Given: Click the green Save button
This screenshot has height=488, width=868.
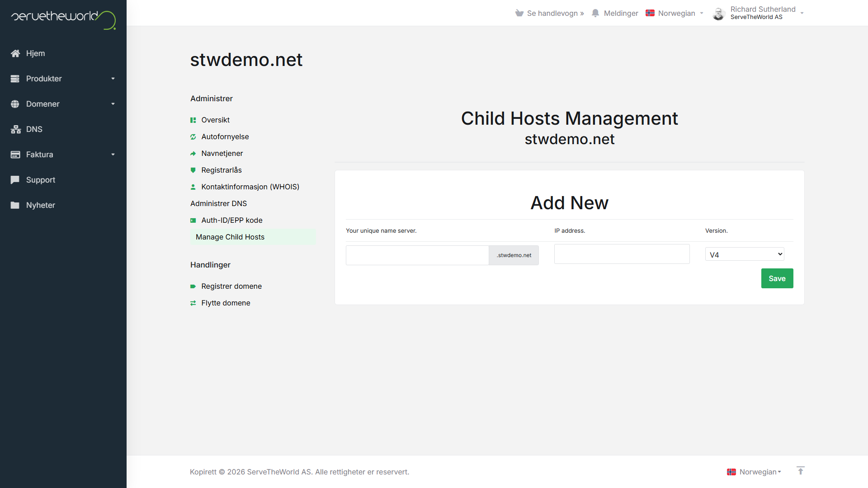Looking at the screenshot, I should click(x=777, y=278).
